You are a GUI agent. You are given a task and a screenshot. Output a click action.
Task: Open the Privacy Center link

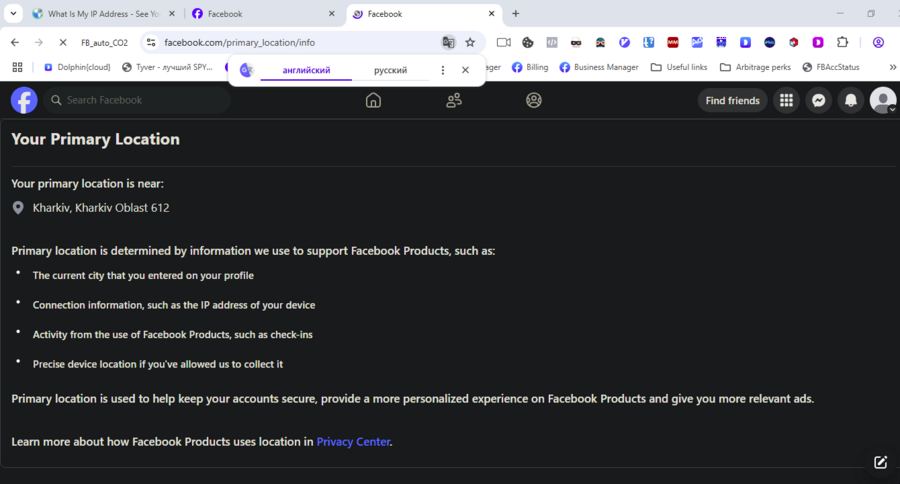[353, 441]
